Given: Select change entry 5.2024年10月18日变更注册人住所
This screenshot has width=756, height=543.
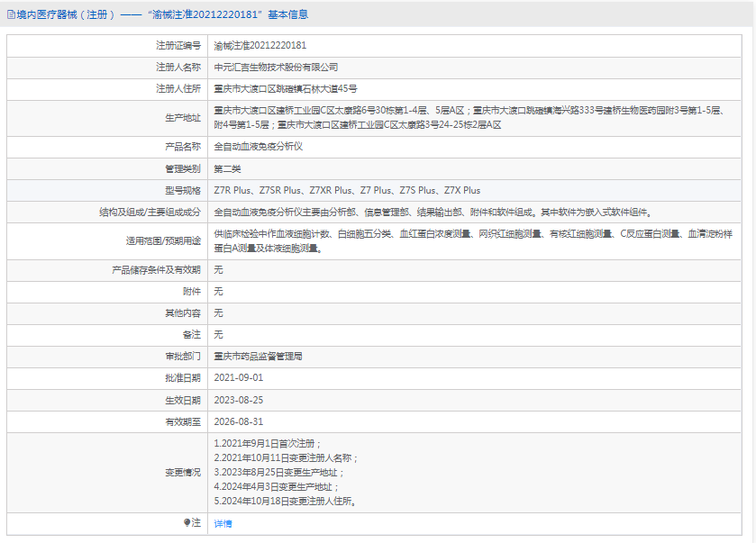Looking at the screenshot, I should (286, 501).
